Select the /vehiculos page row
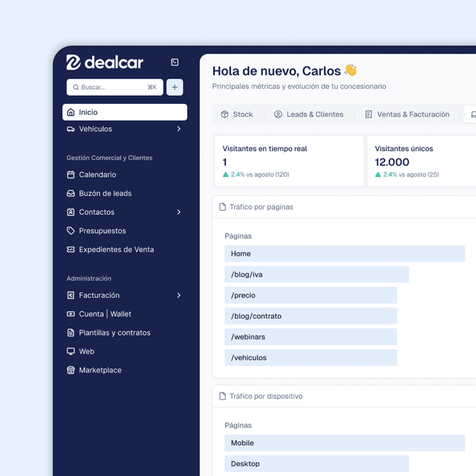Screen dimensions: 476x476 pyautogui.click(x=311, y=357)
